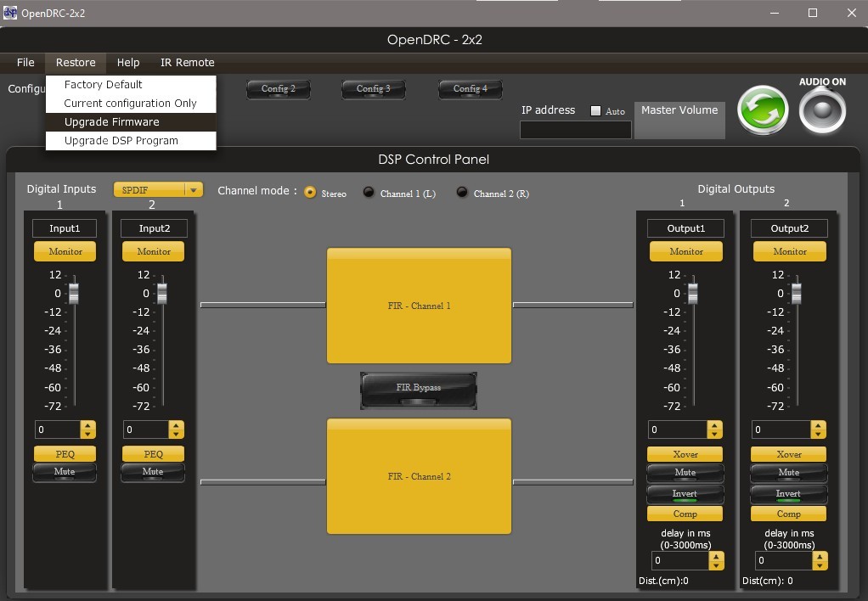The height and width of the screenshot is (601, 868).
Task: Open Xover settings for Output1
Action: pos(685,454)
